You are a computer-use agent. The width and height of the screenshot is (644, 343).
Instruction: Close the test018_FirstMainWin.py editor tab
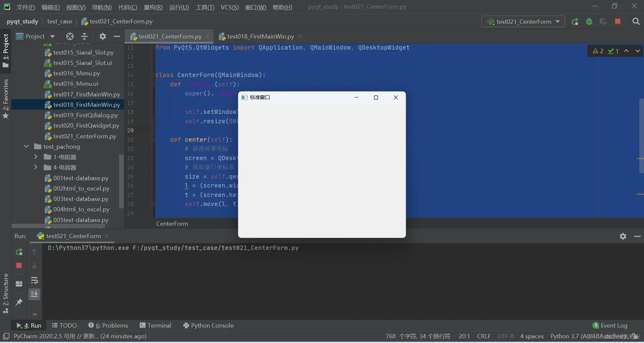[x=300, y=36]
